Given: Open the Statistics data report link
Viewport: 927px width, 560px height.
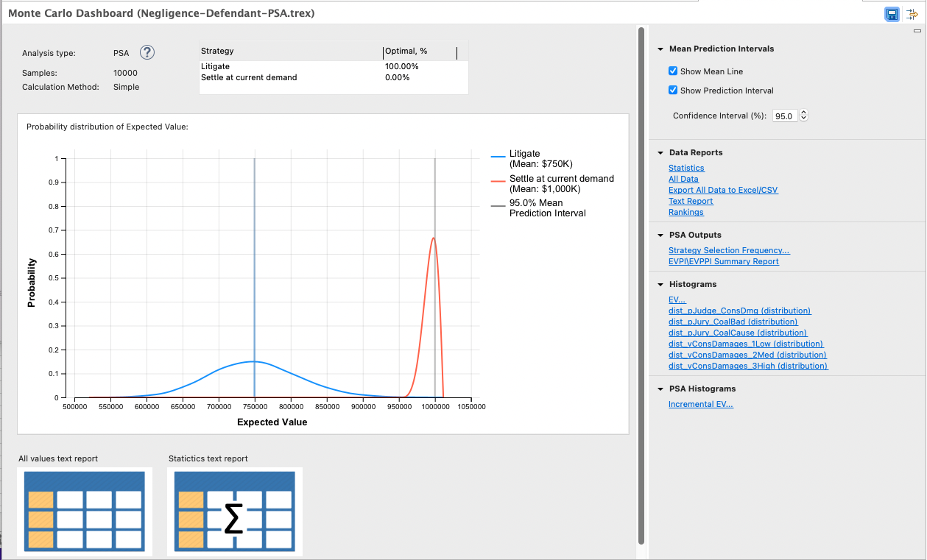Looking at the screenshot, I should click(686, 168).
